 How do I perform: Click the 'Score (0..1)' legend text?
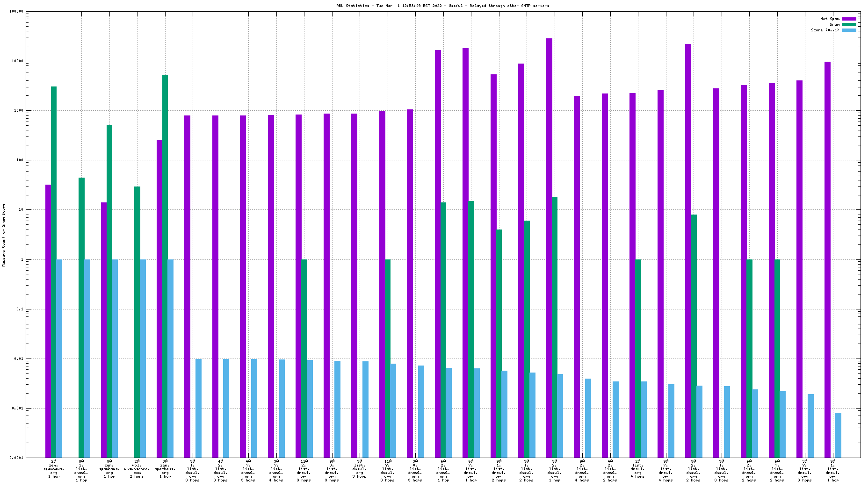(825, 30)
